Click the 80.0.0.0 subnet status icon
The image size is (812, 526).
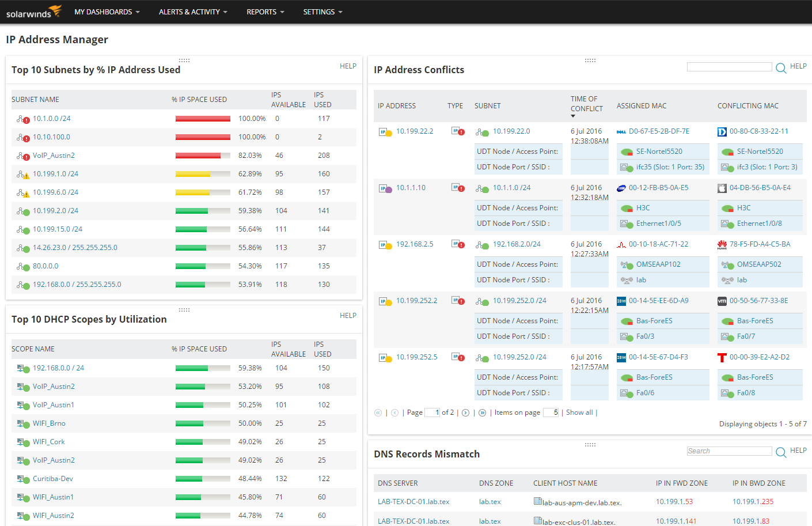coord(23,267)
